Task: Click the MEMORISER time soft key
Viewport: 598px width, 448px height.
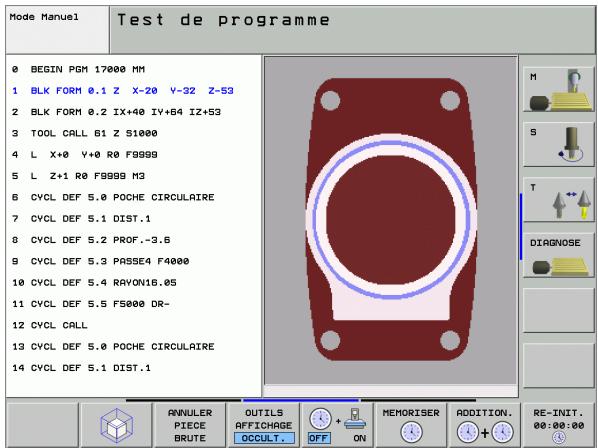Action: click(411, 426)
